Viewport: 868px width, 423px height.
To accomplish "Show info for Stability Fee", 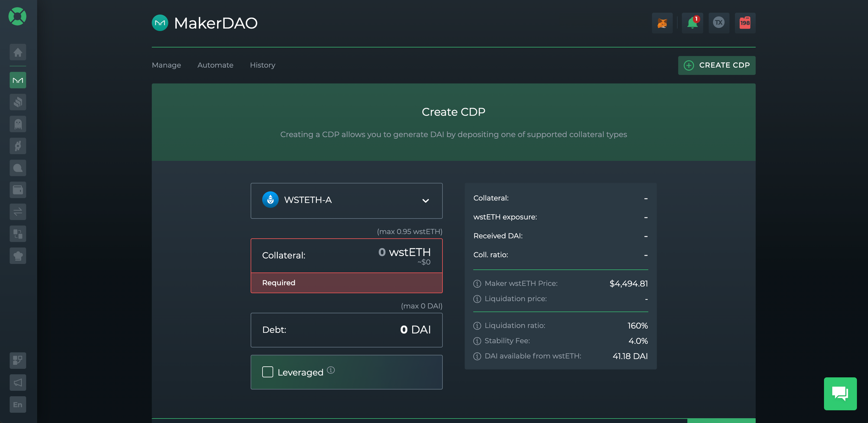I will click(x=477, y=341).
